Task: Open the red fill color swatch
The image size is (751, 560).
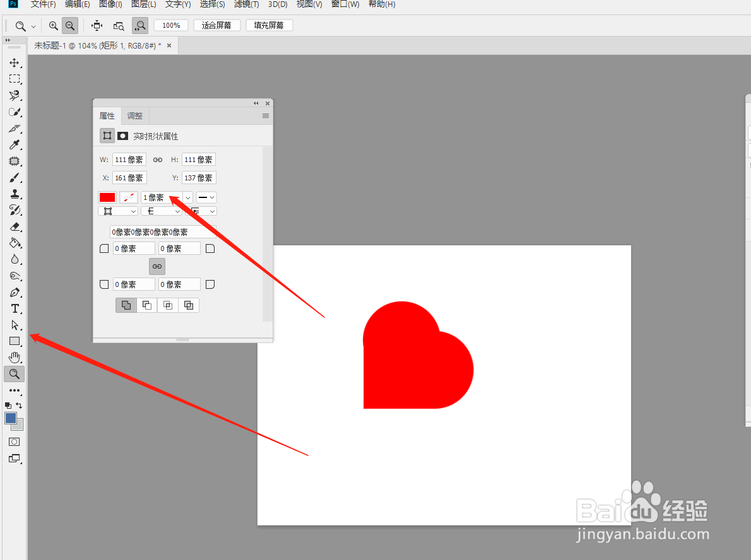Action: click(x=107, y=197)
